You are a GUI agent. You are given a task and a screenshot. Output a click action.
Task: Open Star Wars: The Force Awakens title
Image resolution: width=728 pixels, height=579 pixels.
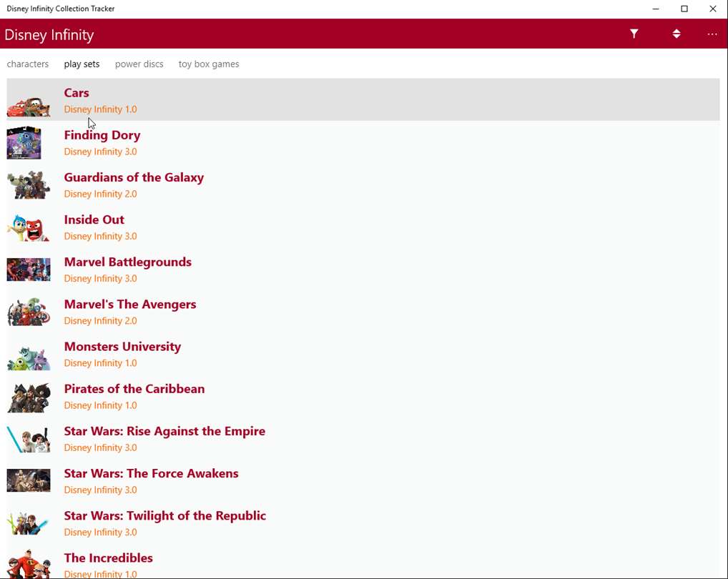pos(152,474)
